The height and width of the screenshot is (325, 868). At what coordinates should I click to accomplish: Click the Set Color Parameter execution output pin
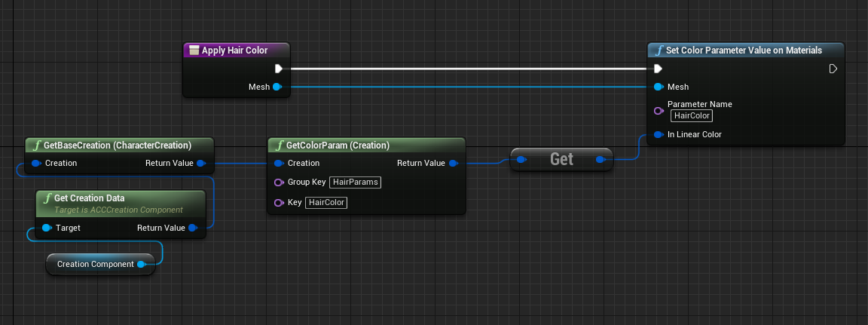click(833, 69)
